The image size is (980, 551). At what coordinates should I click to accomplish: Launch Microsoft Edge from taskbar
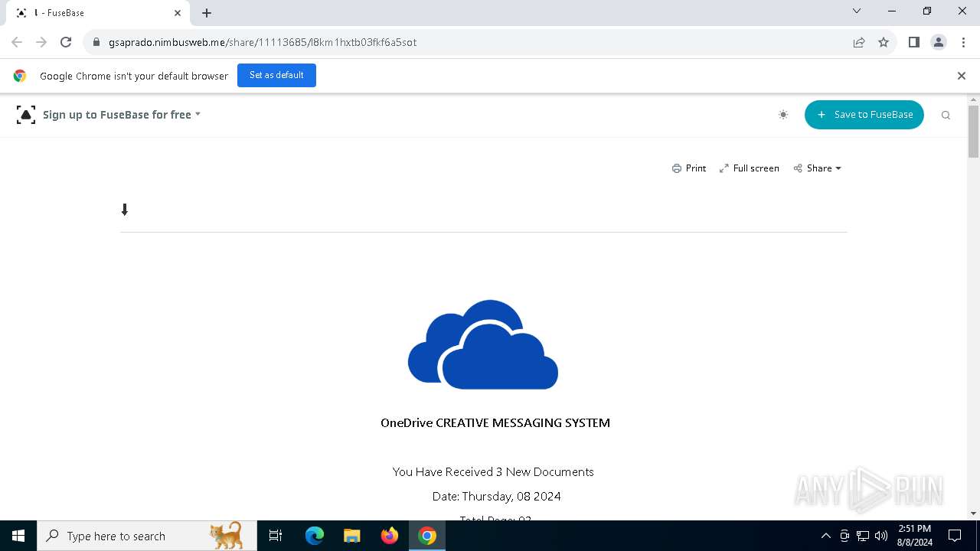click(315, 536)
